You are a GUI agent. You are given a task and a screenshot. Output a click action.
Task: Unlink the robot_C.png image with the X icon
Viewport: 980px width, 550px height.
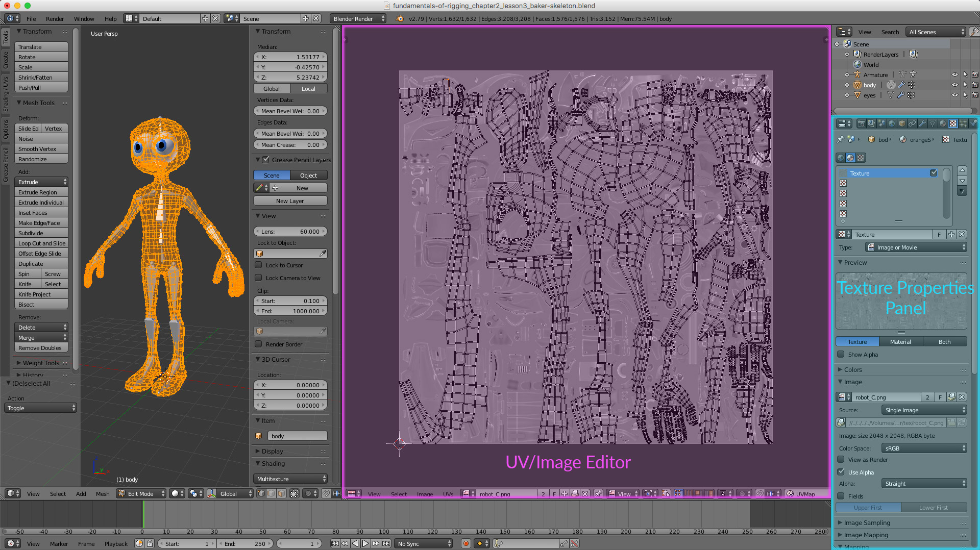tap(962, 397)
